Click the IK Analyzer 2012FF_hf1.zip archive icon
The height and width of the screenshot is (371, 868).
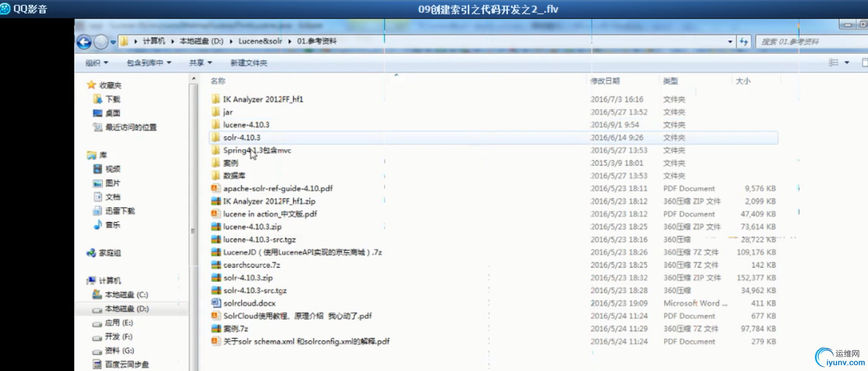point(216,201)
